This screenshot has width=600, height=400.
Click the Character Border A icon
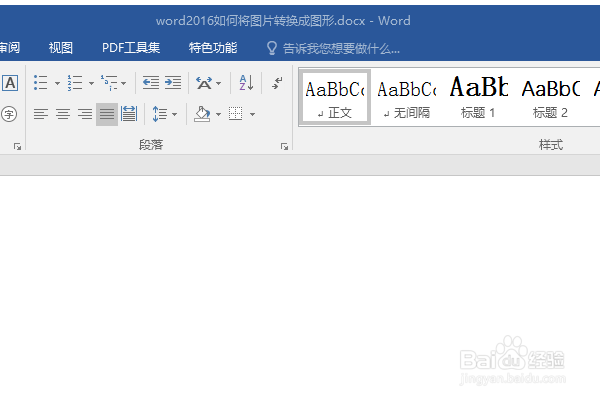point(10,83)
